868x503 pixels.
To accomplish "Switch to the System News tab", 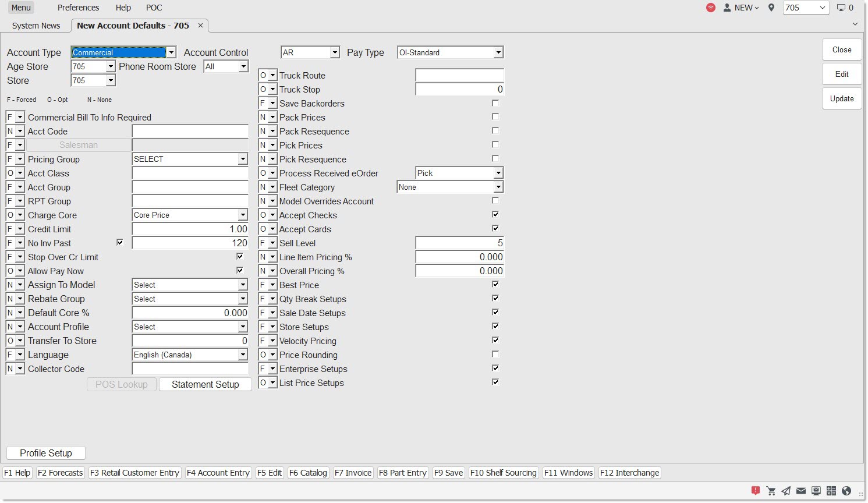I will pos(36,26).
